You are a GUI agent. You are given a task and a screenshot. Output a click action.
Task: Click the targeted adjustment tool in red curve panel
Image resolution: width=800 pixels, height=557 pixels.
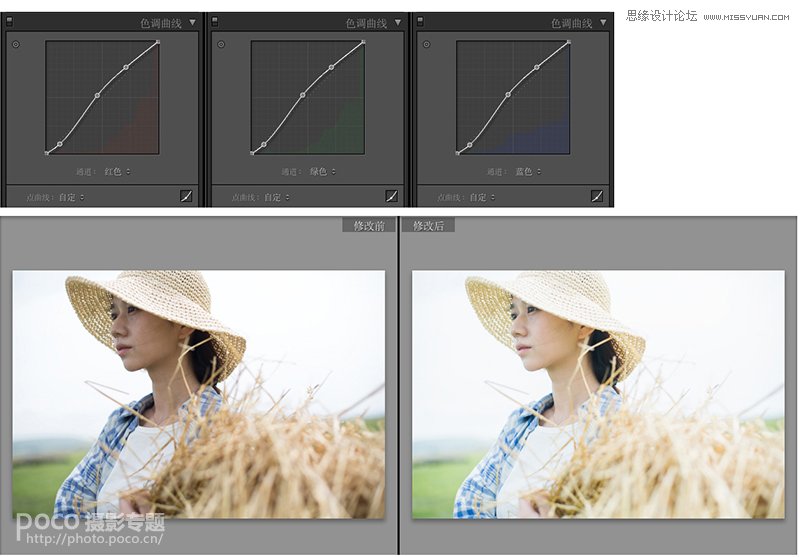coord(16,44)
